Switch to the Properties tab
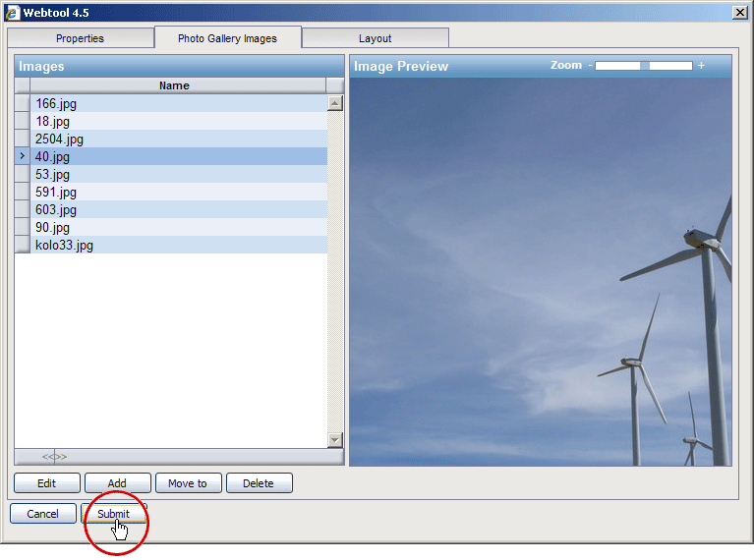This screenshot has height=560, width=754. [x=80, y=38]
